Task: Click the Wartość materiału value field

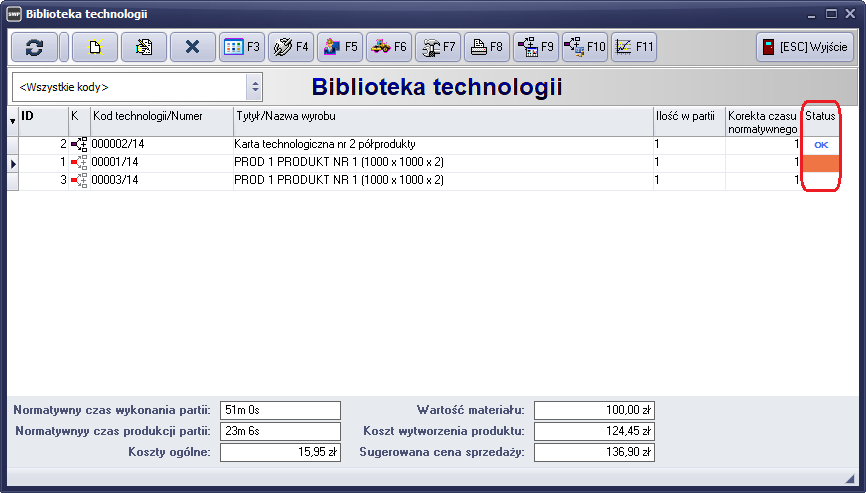Action: coord(594,410)
